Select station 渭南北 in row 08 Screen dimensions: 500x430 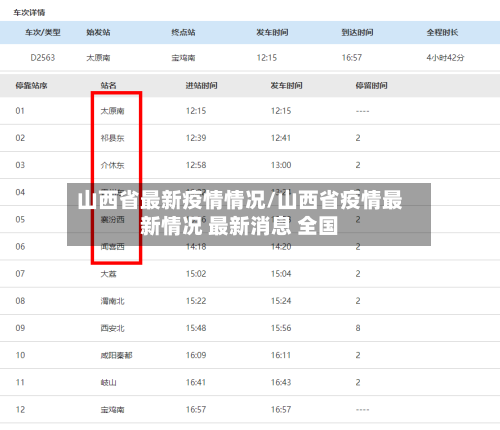click(113, 301)
